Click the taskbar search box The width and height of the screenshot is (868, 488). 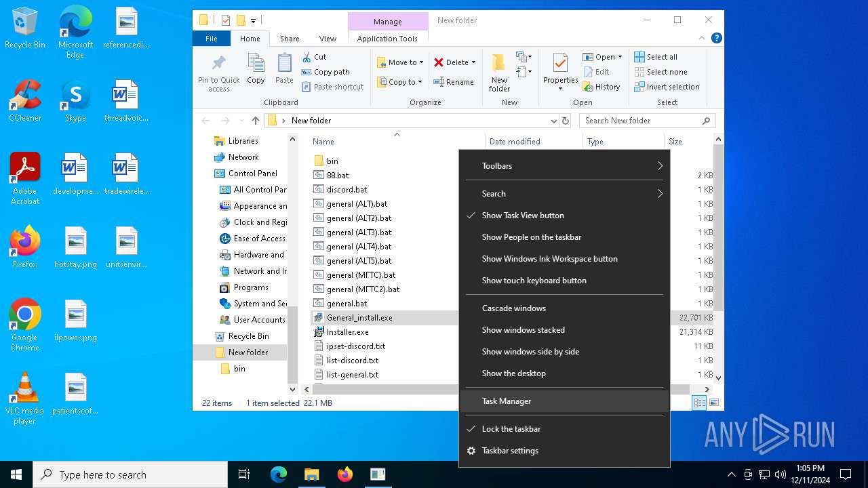coord(130,474)
